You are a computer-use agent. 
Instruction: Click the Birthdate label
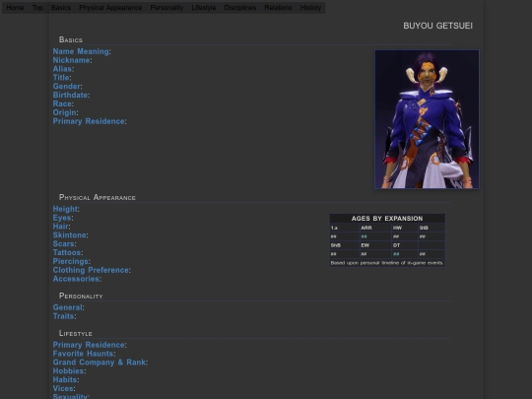coord(70,95)
